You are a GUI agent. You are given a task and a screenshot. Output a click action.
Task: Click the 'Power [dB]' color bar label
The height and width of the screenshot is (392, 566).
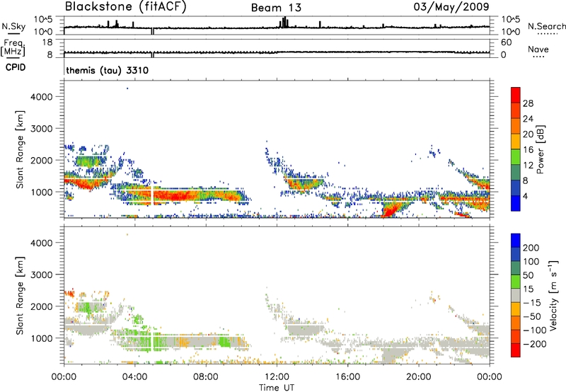(x=540, y=149)
